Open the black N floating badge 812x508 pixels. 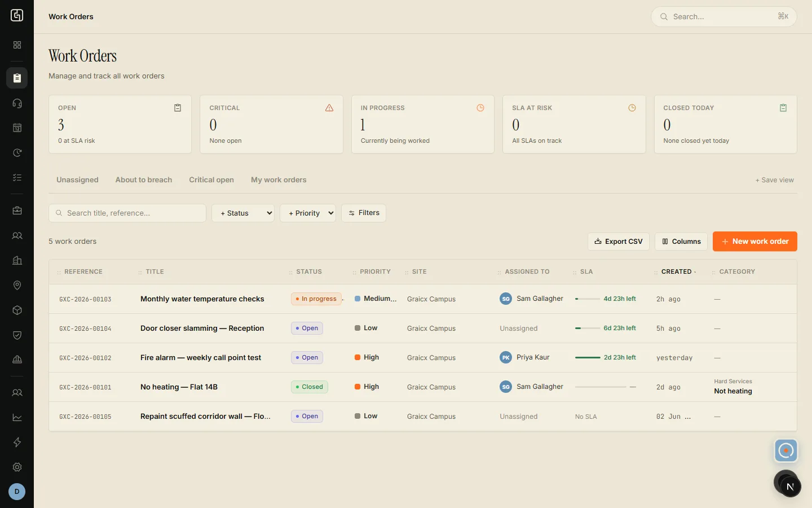tap(790, 487)
